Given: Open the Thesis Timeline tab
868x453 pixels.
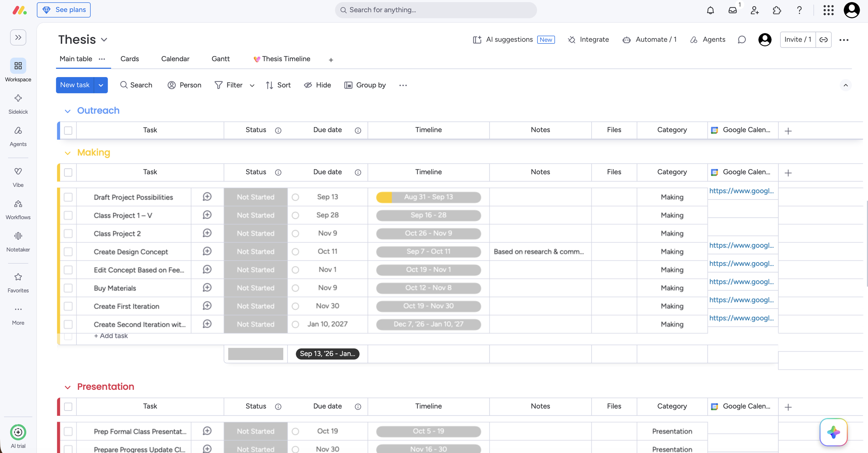Looking at the screenshot, I should (282, 59).
